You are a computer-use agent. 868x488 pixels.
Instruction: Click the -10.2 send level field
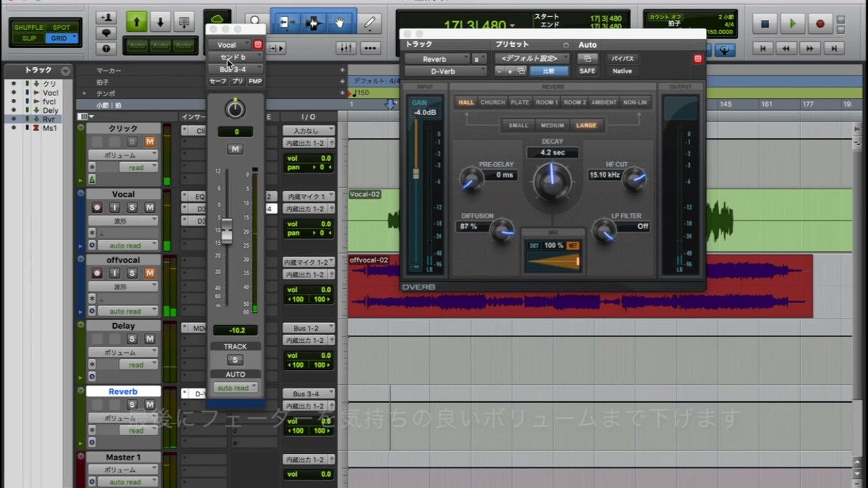tap(235, 330)
